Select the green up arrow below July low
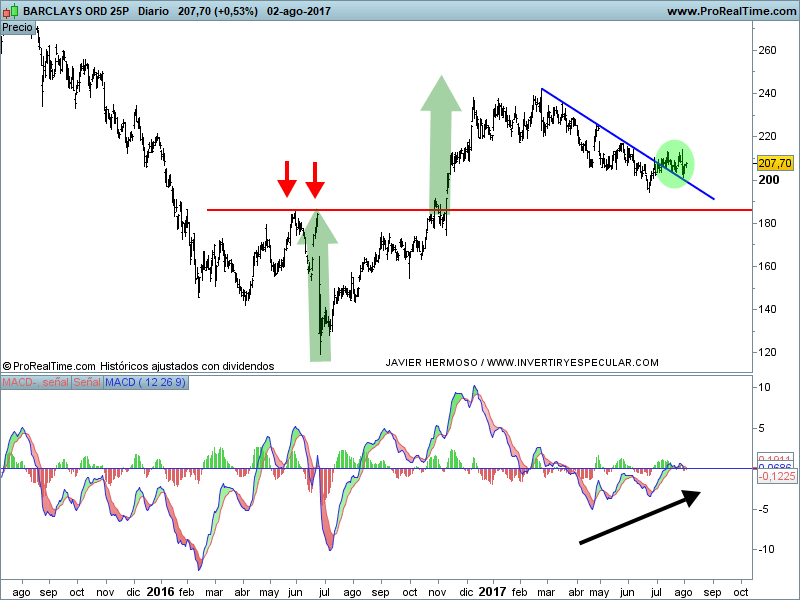800x600 pixels. [x=319, y=290]
